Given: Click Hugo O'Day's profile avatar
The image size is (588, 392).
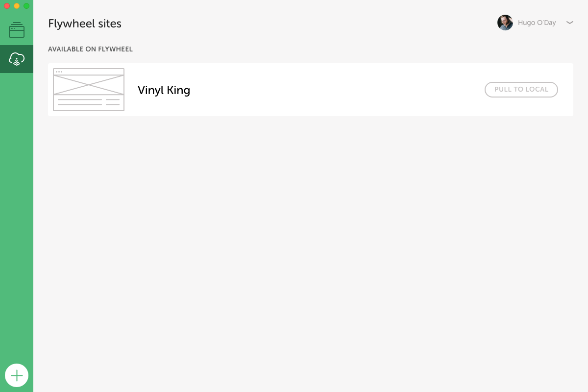Looking at the screenshot, I should pos(505,23).
